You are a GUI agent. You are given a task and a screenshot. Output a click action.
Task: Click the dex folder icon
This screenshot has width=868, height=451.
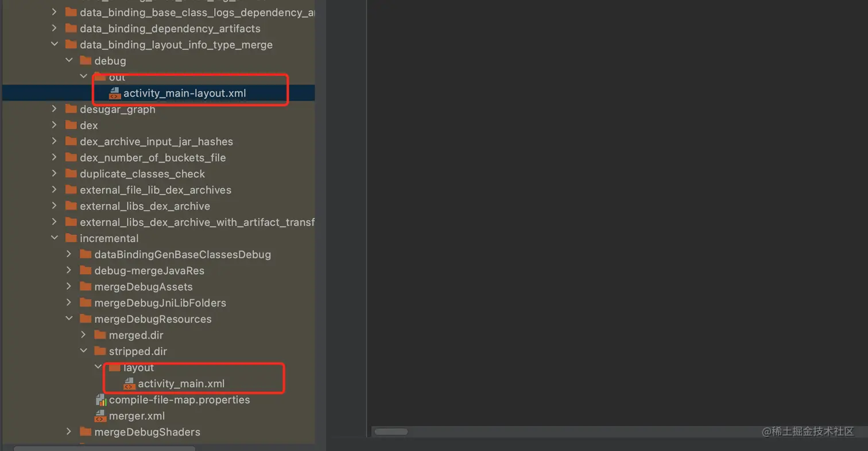pyautogui.click(x=71, y=125)
